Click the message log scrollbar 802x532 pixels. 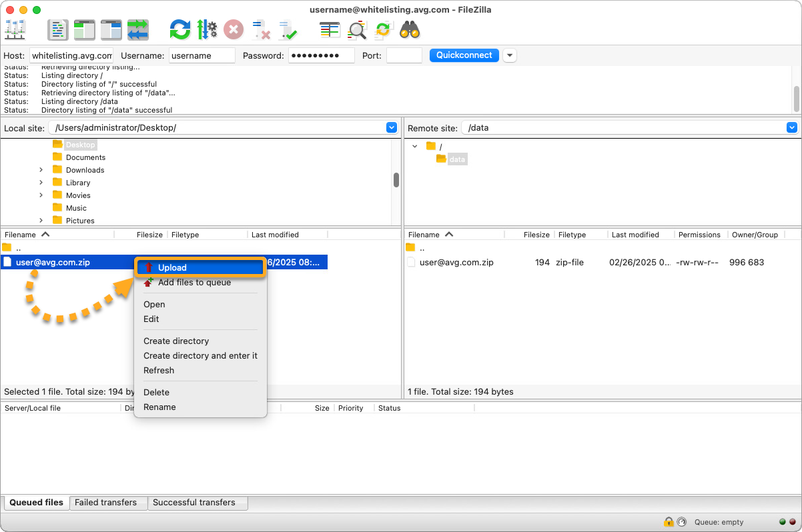tap(796, 99)
